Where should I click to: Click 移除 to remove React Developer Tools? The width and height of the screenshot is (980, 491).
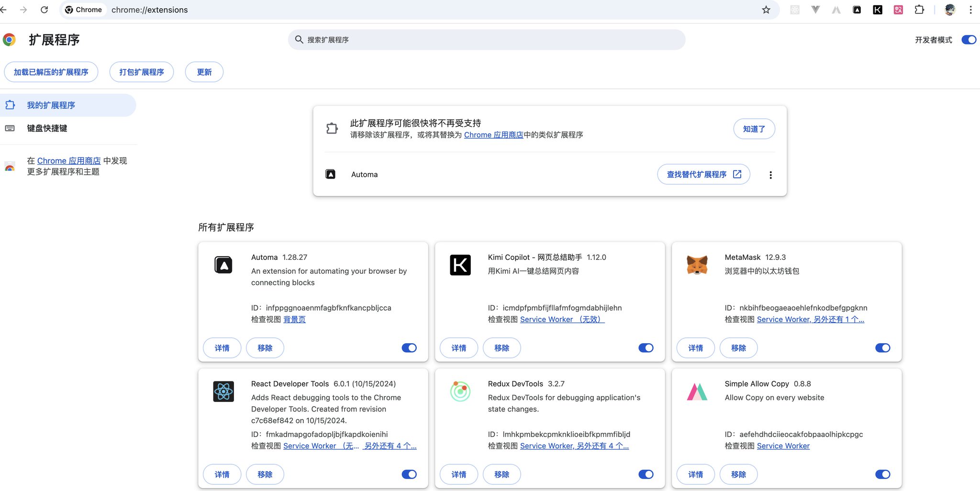pos(265,474)
